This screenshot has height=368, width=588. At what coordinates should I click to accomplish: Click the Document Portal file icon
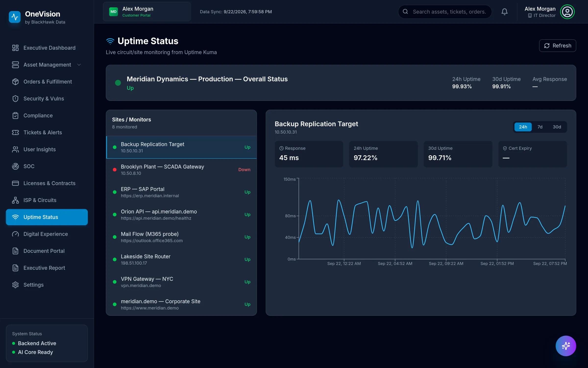[x=15, y=251]
